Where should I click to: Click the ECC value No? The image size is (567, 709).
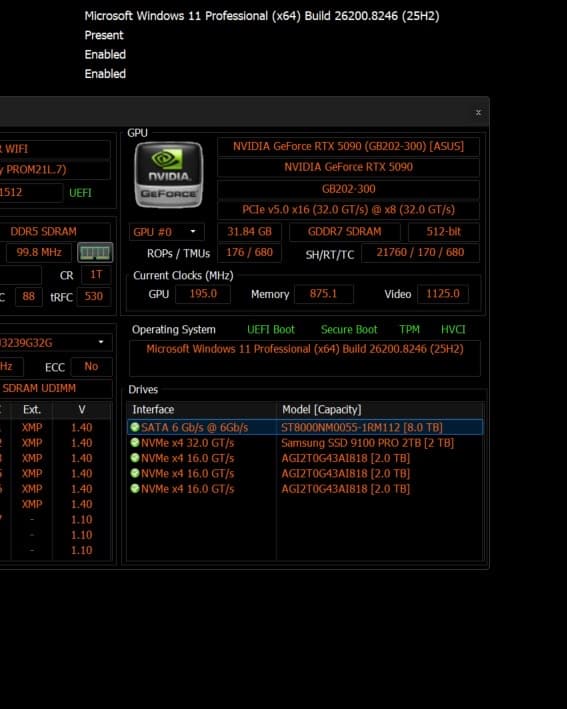click(x=91, y=367)
